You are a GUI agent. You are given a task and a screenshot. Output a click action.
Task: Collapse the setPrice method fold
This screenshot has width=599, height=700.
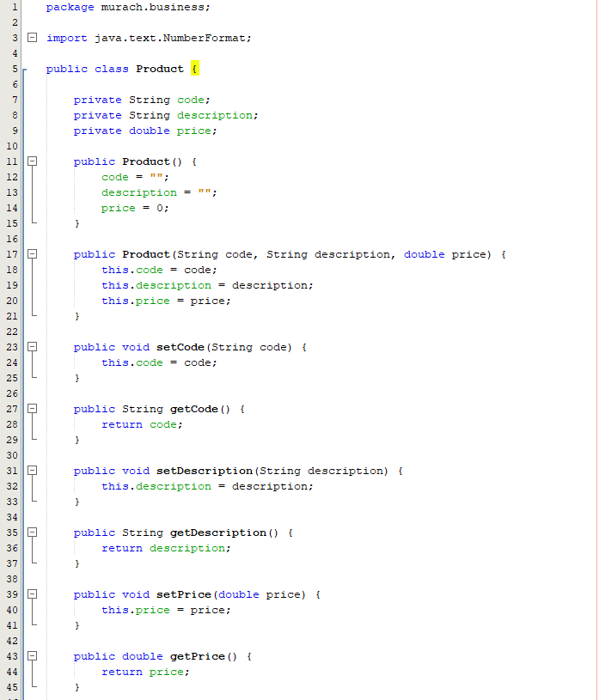(x=32, y=594)
